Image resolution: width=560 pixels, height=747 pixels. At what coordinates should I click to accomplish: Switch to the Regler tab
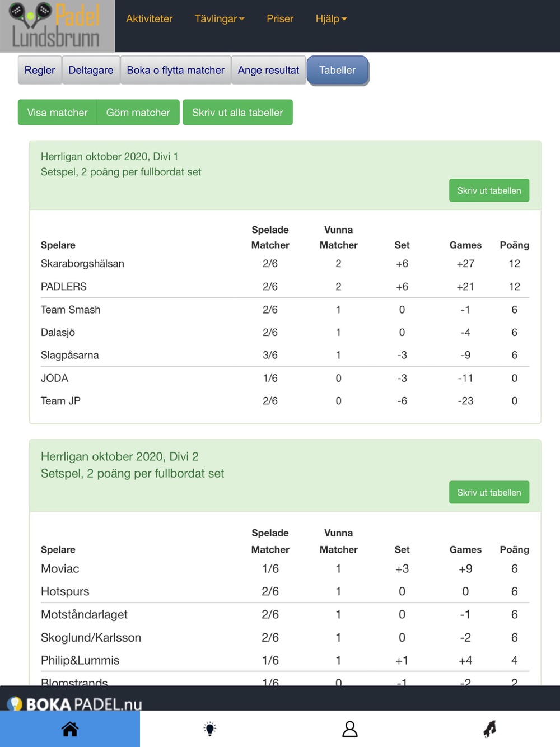tap(40, 71)
